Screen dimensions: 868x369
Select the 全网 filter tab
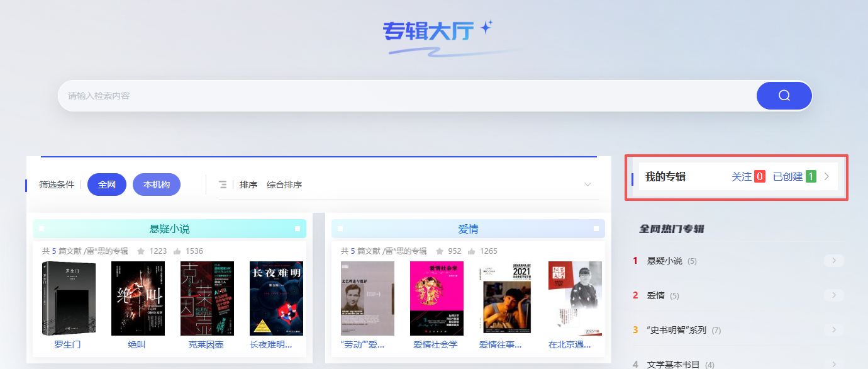coord(106,184)
